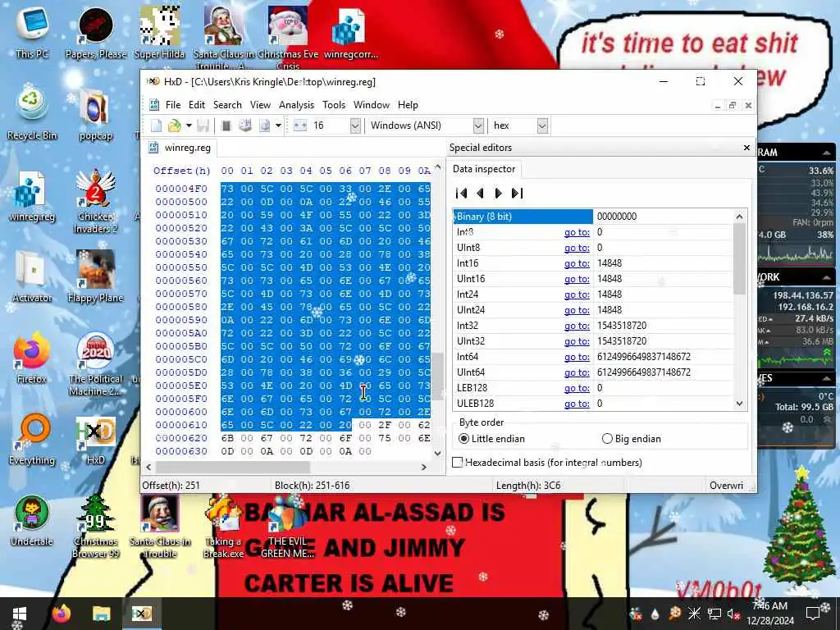Click go to link for Int8
Screen dimensions: 840x630
point(577,232)
